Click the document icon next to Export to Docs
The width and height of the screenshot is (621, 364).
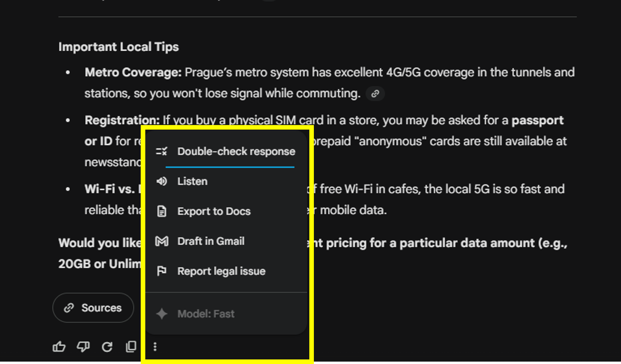162,211
